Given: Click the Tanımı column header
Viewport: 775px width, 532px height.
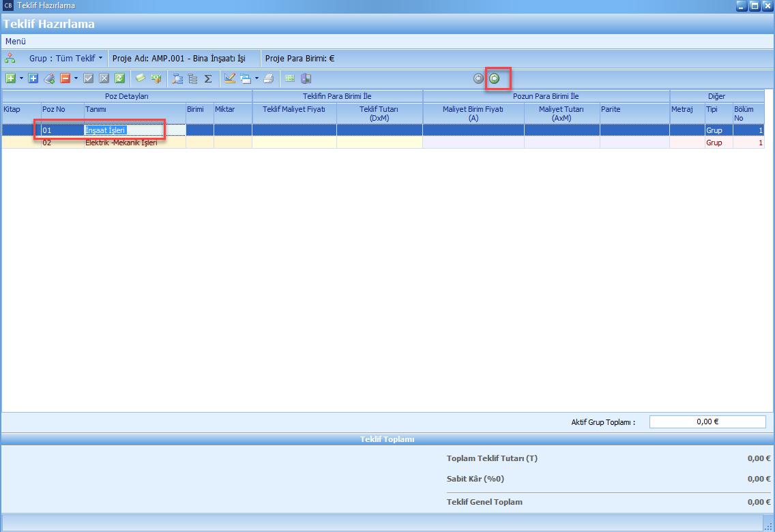Looking at the screenshot, I should click(x=96, y=109).
